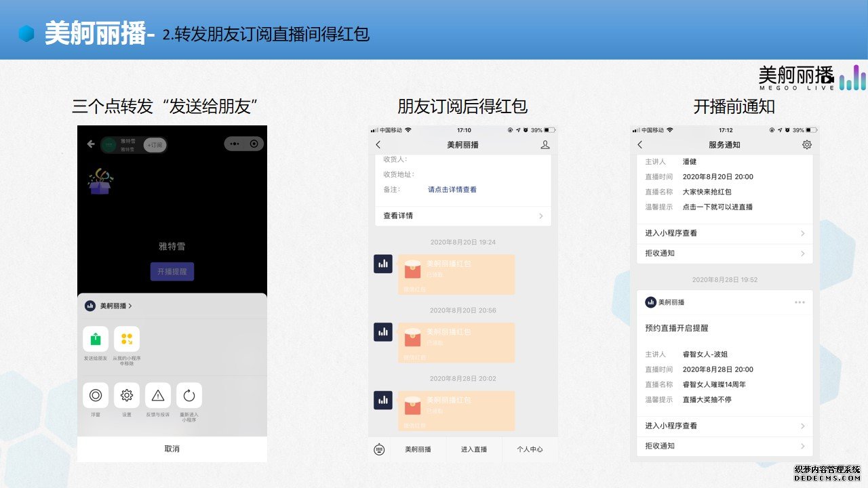Click the 取消 cancel button
Viewport: 868px width, 488px height.
coord(172,449)
